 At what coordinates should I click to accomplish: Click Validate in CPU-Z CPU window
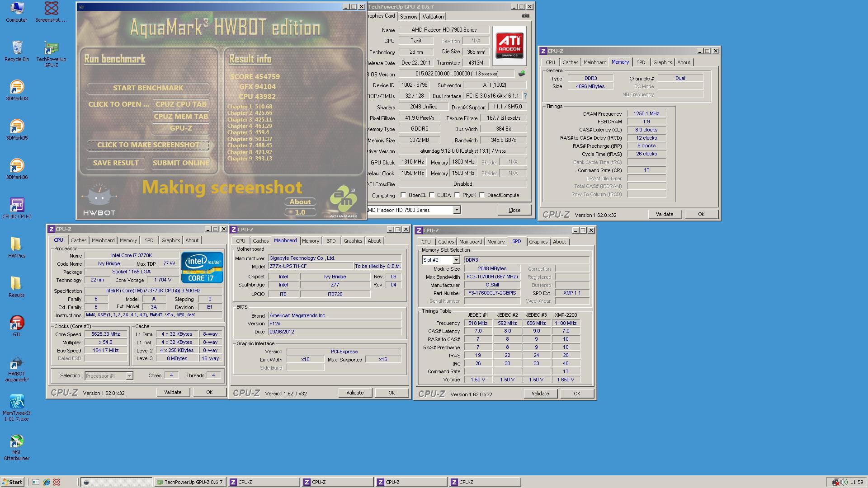173,393
